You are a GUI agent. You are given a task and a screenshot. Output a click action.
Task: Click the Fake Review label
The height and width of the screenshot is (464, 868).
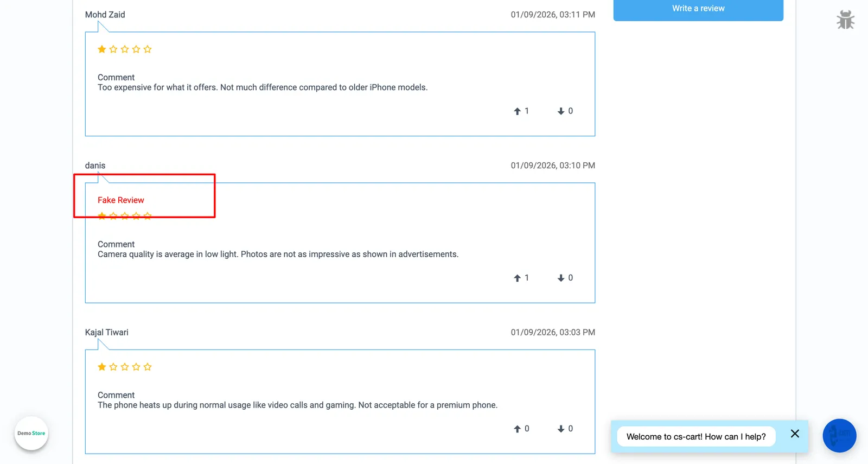click(x=121, y=200)
